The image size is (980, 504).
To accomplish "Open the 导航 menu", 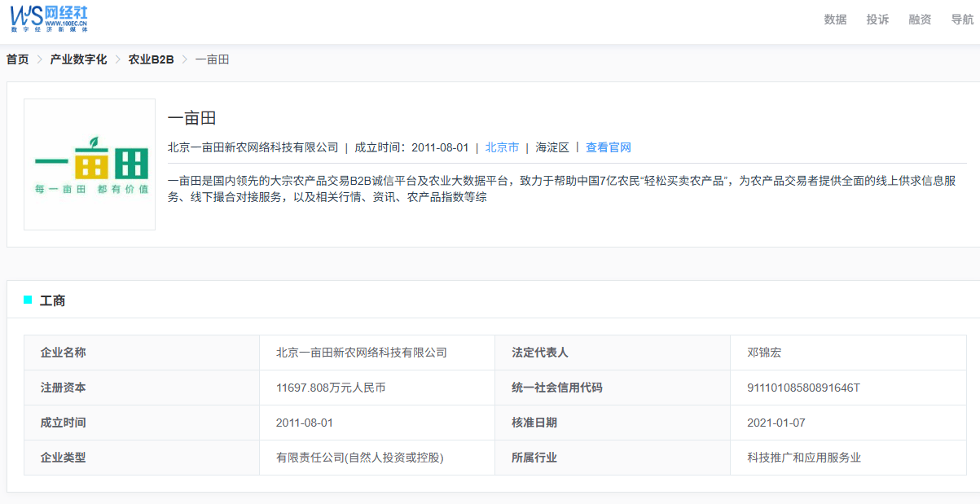I will tap(962, 20).
